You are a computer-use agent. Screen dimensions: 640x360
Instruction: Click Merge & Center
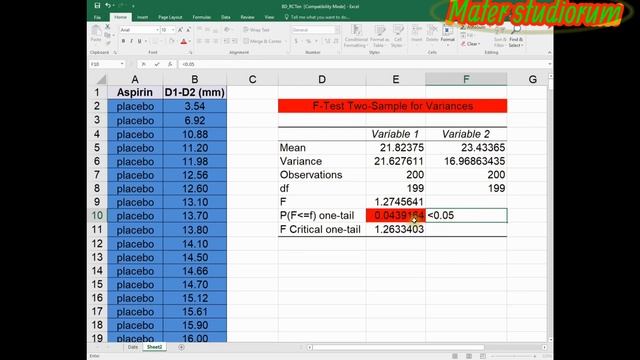click(263, 41)
